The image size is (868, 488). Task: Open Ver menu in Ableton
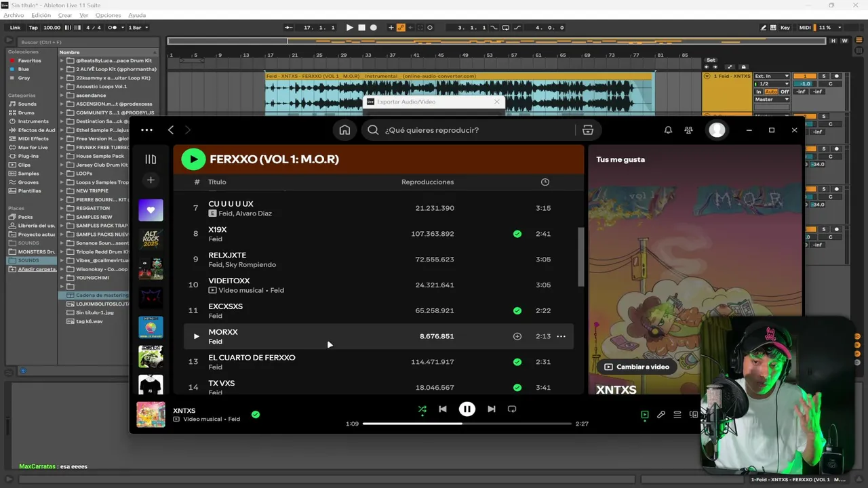(83, 15)
